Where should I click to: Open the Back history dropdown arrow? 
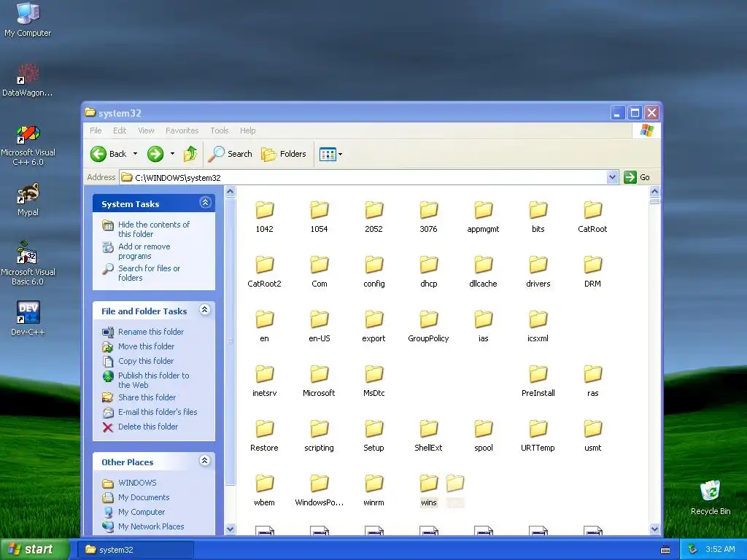point(135,154)
